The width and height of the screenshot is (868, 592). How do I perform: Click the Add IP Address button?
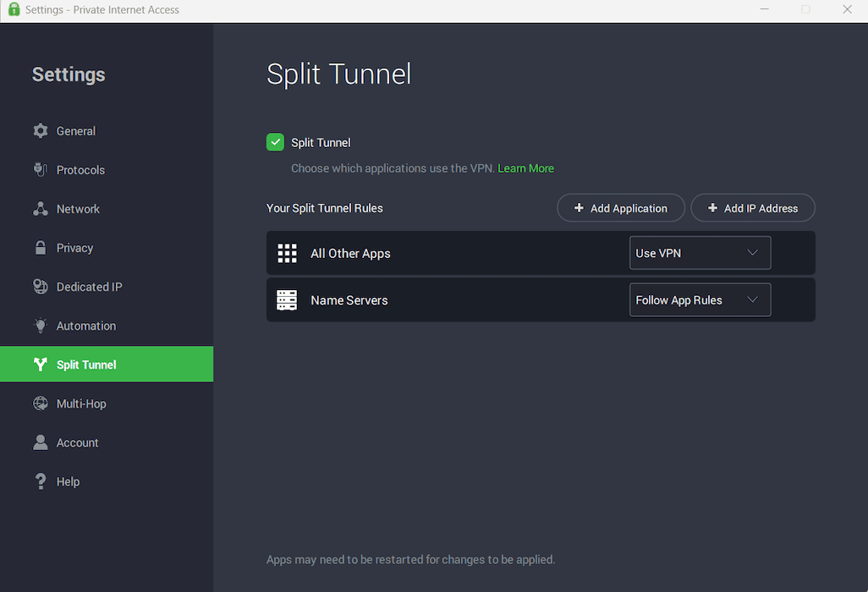pyautogui.click(x=752, y=207)
